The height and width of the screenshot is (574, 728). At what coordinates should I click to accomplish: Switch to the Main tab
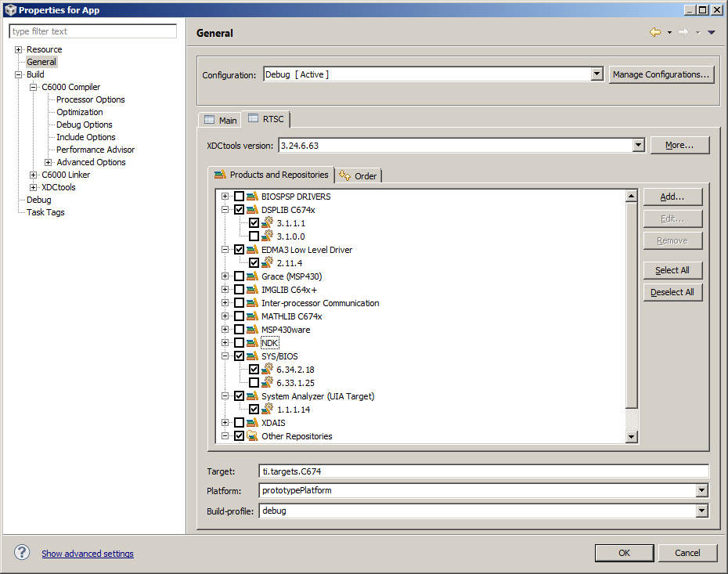click(x=221, y=121)
